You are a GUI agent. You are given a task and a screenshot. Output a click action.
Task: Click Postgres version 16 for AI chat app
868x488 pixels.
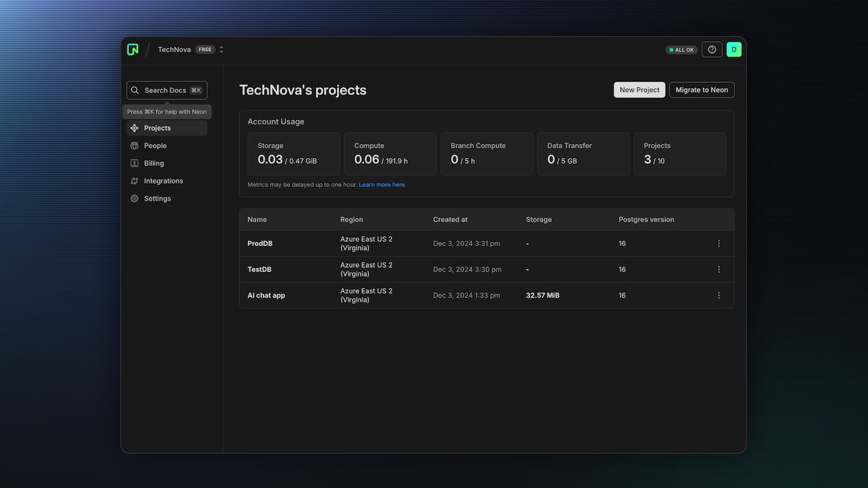(x=623, y=296)
